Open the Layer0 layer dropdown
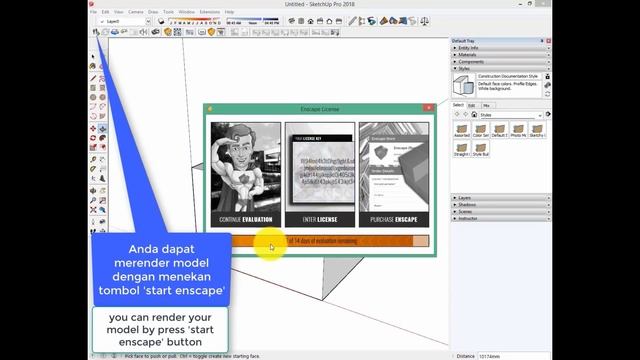 point(148,21)
